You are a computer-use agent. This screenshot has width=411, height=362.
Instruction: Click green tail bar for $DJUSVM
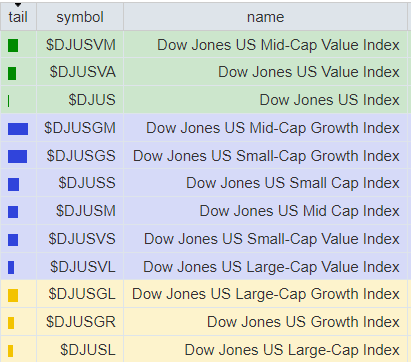coord(13,45)
